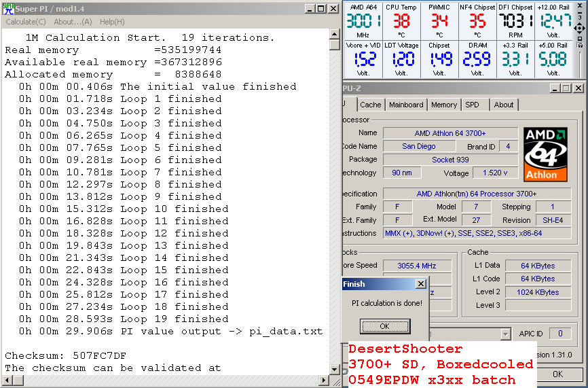Screen dimensions: 588x388
Task: Click the Level 2 cache field 1024 KBytes
Action: pos(538,292)
